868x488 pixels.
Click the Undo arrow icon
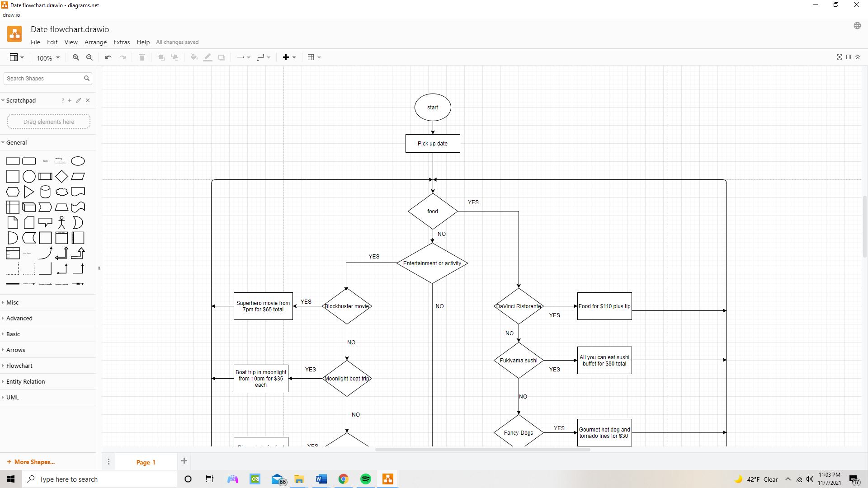coord(108,57)
